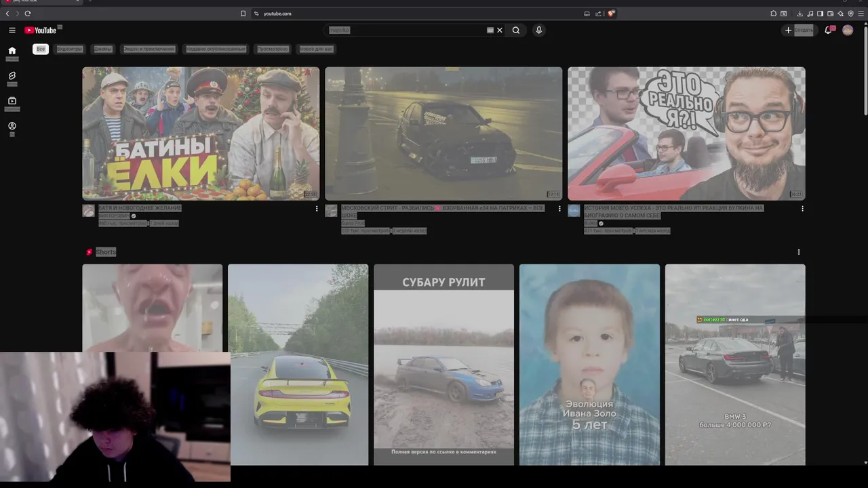Open the cast or screen icon in the address bar

(587, 14)
